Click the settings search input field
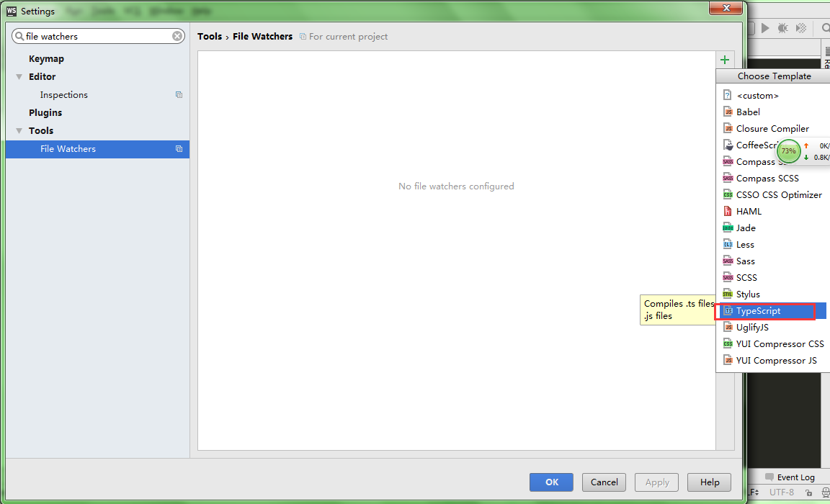 tap(98, 36)
